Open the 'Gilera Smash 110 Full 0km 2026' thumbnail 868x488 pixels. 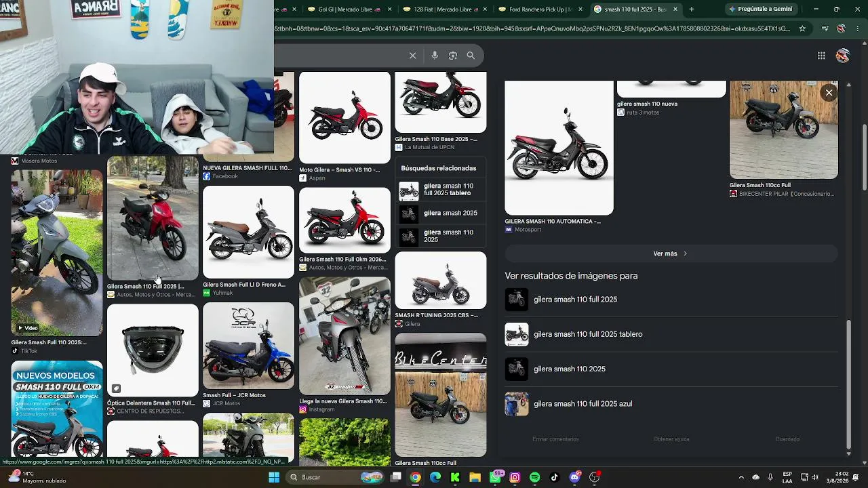344,220
